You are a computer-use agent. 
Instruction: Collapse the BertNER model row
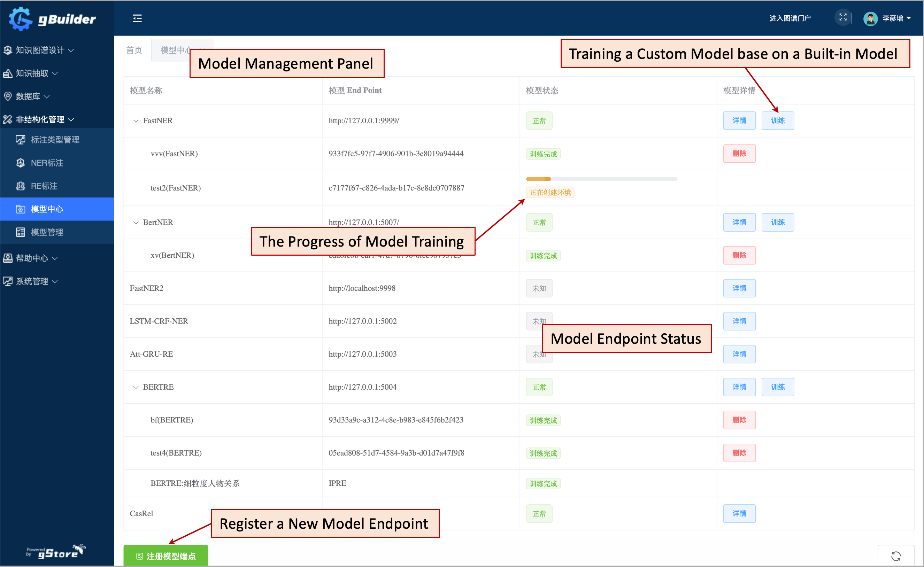136,223
